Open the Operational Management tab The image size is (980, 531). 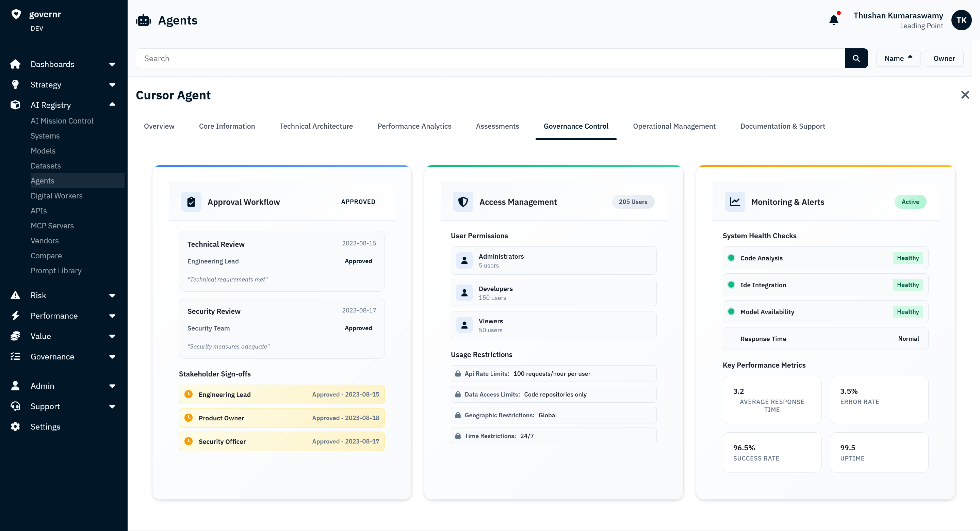coord(674,126)
